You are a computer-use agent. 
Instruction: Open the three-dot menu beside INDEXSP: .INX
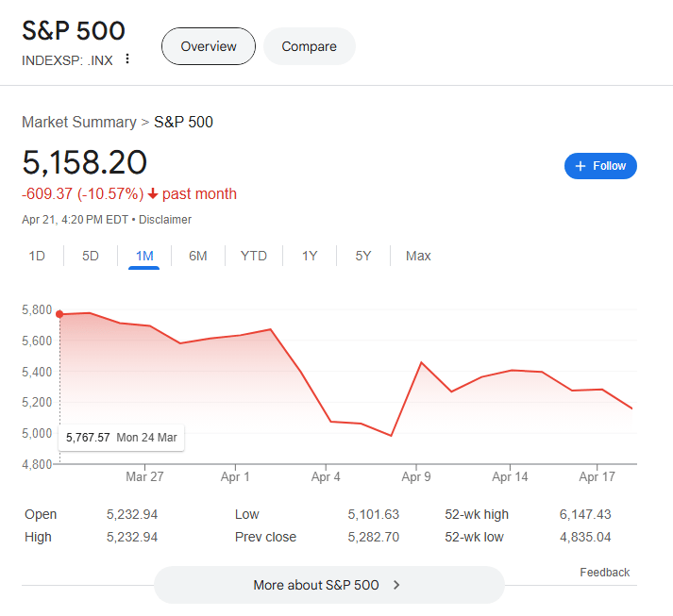127,59
